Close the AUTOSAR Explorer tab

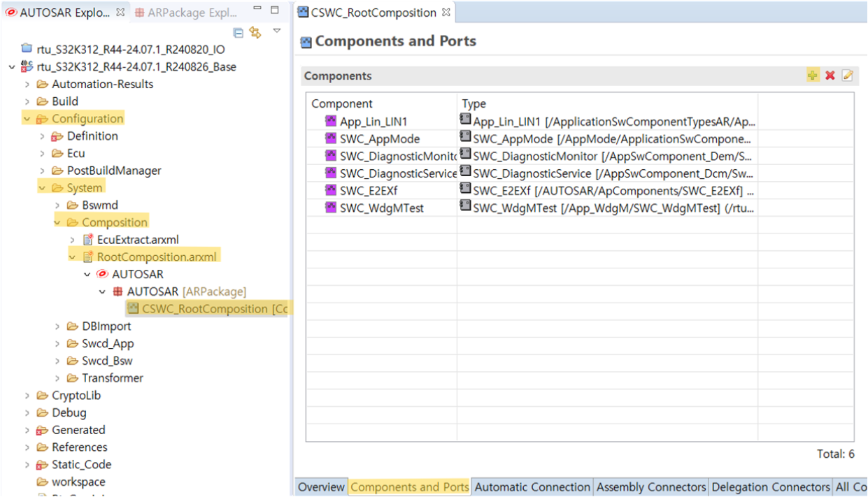[x=120, y=13]
